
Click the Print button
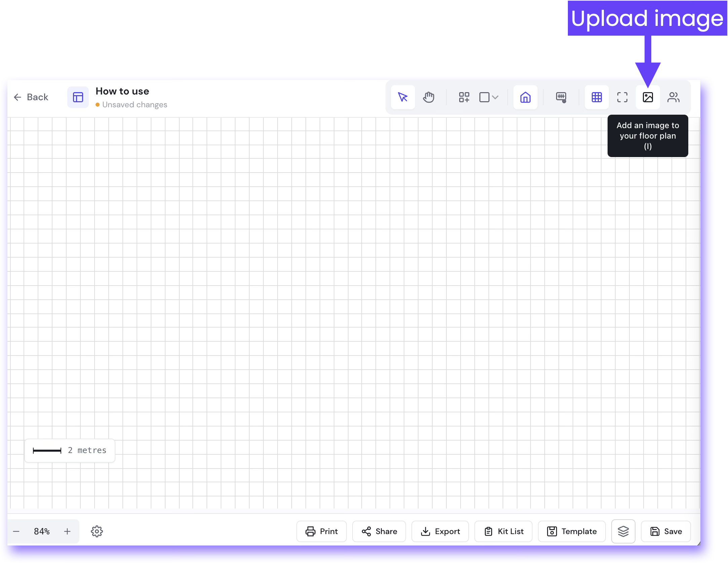322,531
